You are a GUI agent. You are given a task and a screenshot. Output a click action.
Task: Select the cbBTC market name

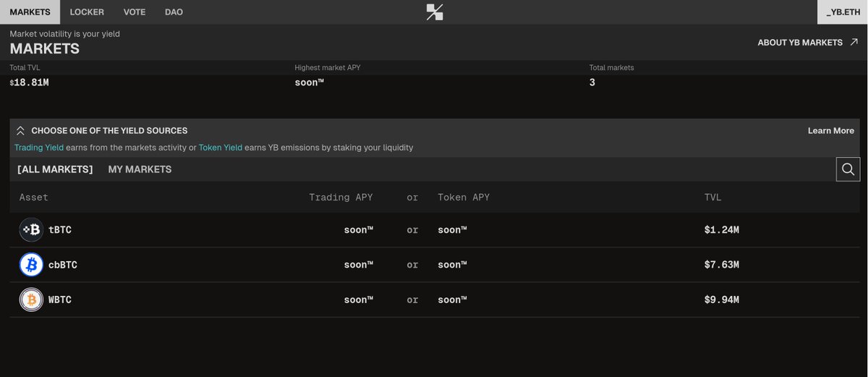[x=63, y=265]
